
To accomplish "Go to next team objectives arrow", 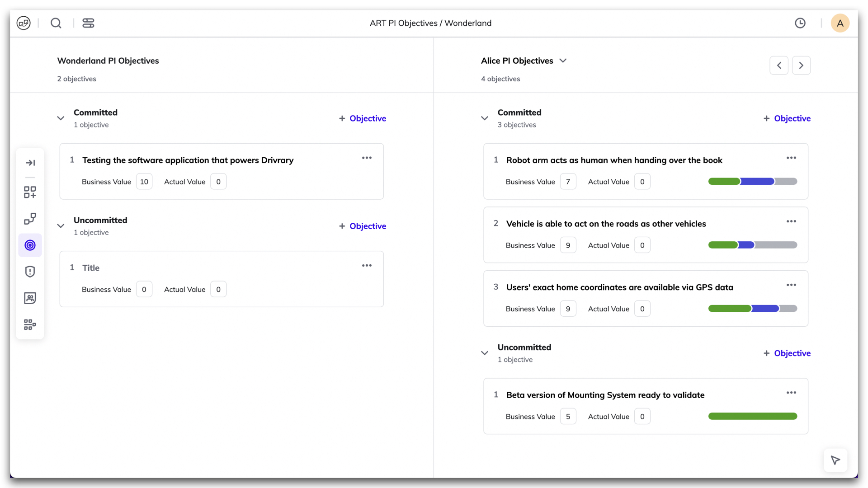I will pyautogui.click(x=801, y=66).
